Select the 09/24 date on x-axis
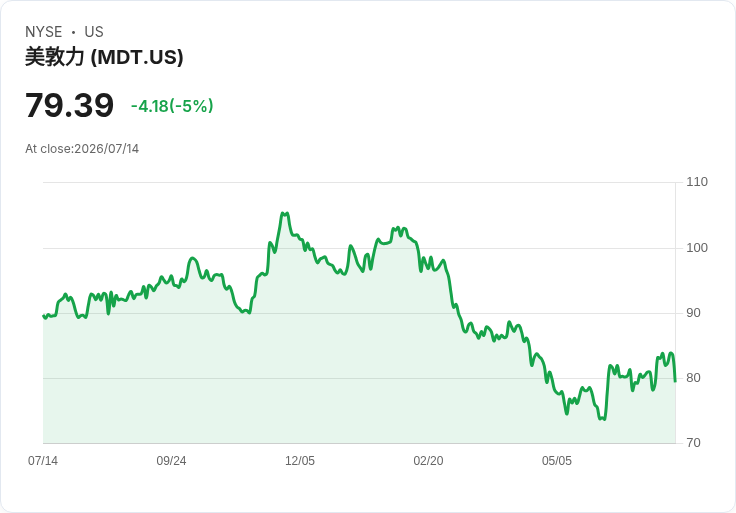Viewport: 736px width, 513px height. (171, 461)
